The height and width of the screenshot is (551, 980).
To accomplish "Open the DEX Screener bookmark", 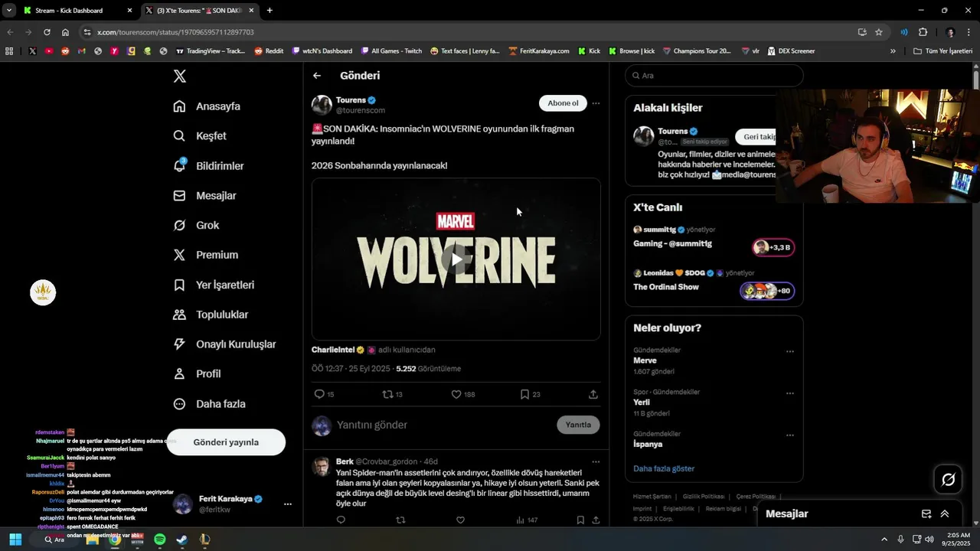I will [x=791, y=51].
